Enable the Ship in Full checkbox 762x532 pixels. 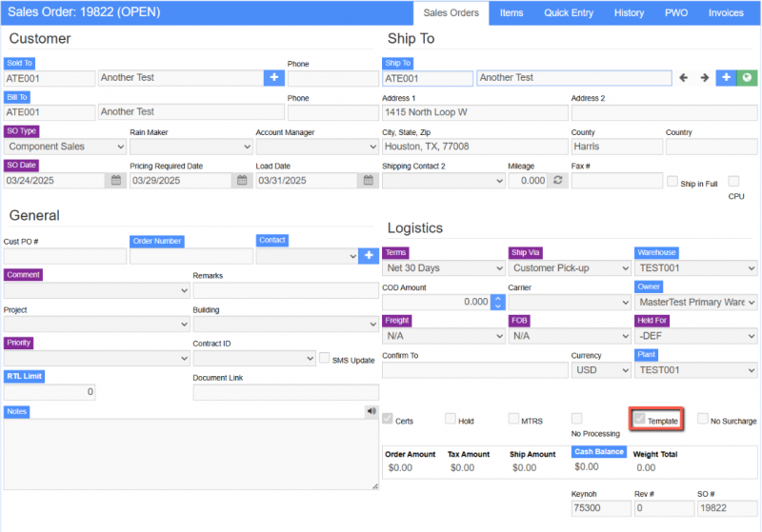click(x=672, y=181)
